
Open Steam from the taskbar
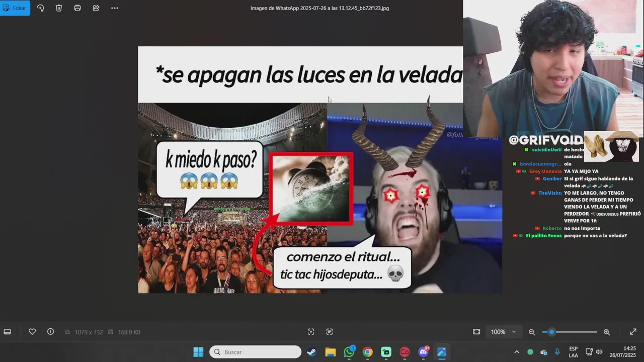click(x=312, y=352)
